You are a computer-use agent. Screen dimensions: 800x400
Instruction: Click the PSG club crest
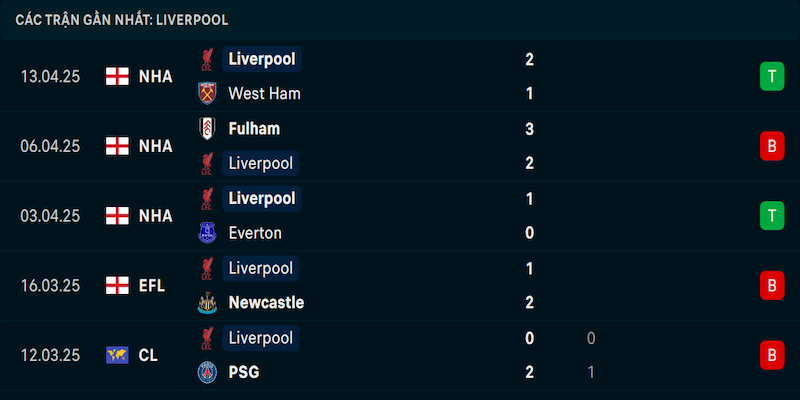point(207,372)
